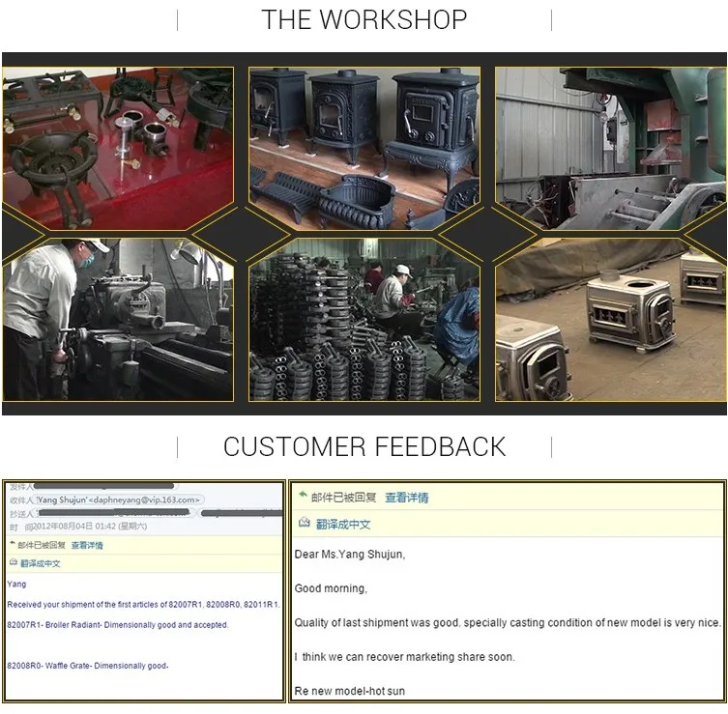Select the Yang Shujun recipient address
728x714 pixels.
click(118, 500)
